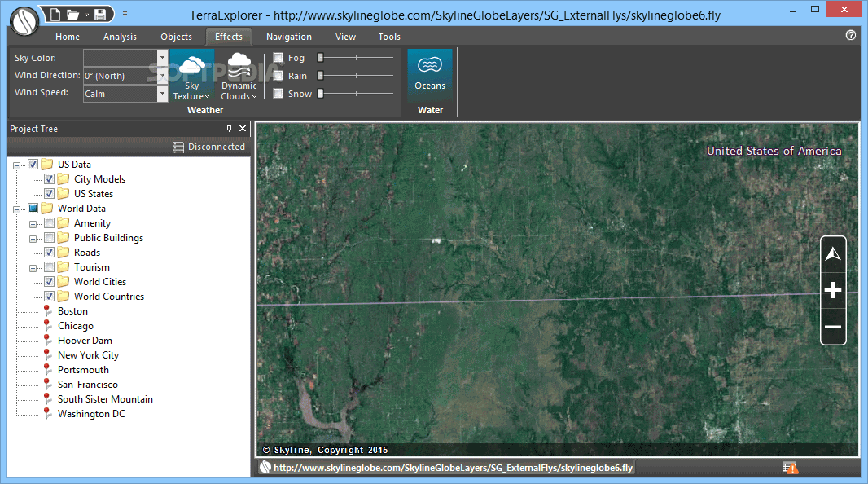Image resolution: width=868 pixels, height=484 pixels.
Task: Click the Chicago location pin
Action: coord(47,326)
